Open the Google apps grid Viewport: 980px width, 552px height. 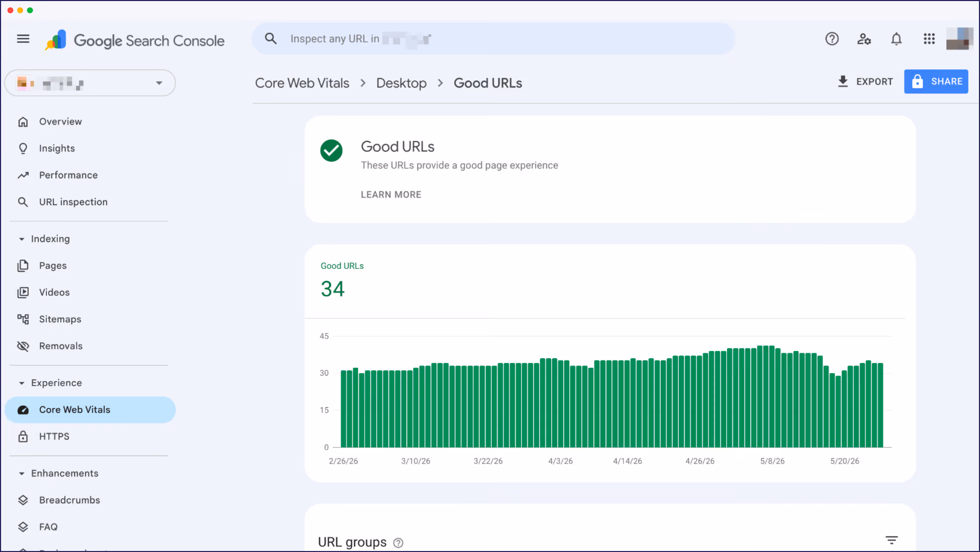[929, 39]
